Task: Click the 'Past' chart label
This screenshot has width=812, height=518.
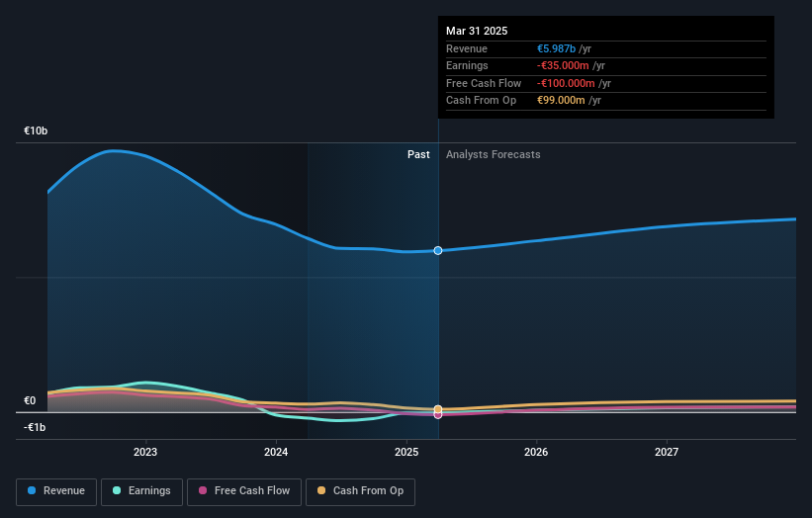Action: coord(418,154)
